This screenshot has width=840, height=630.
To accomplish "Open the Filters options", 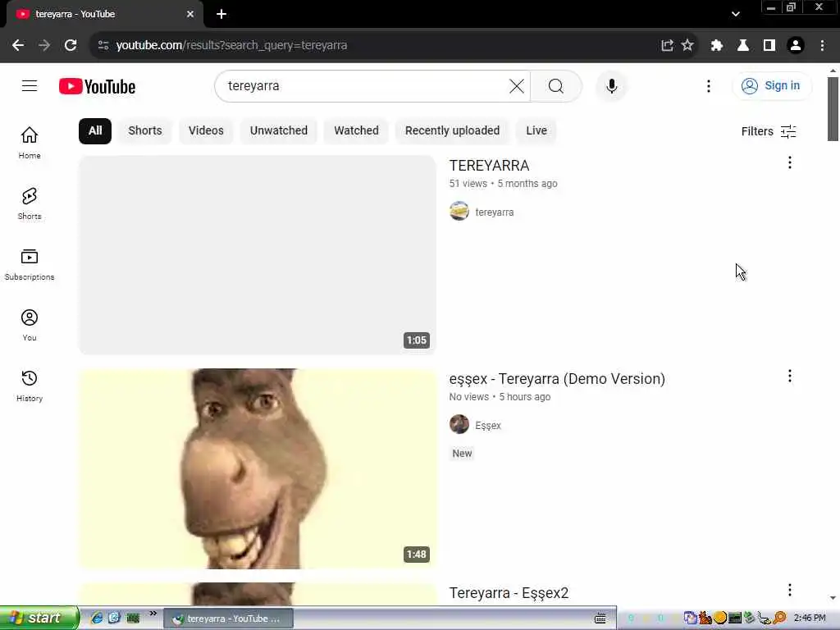I will click(769, 131).
